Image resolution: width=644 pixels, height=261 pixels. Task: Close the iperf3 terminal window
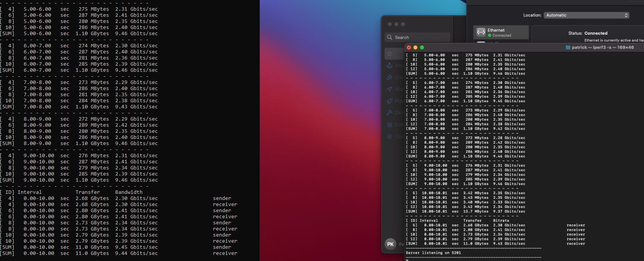[409, 47]
